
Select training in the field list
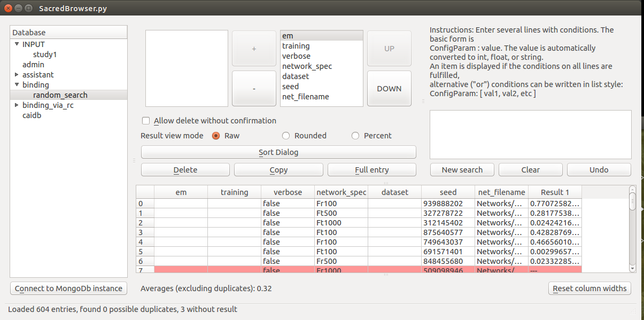point(322,46)
